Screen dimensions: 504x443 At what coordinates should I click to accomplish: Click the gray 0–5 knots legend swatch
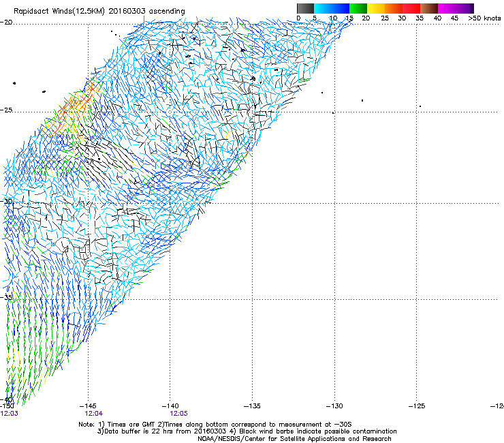click(305, 8)
